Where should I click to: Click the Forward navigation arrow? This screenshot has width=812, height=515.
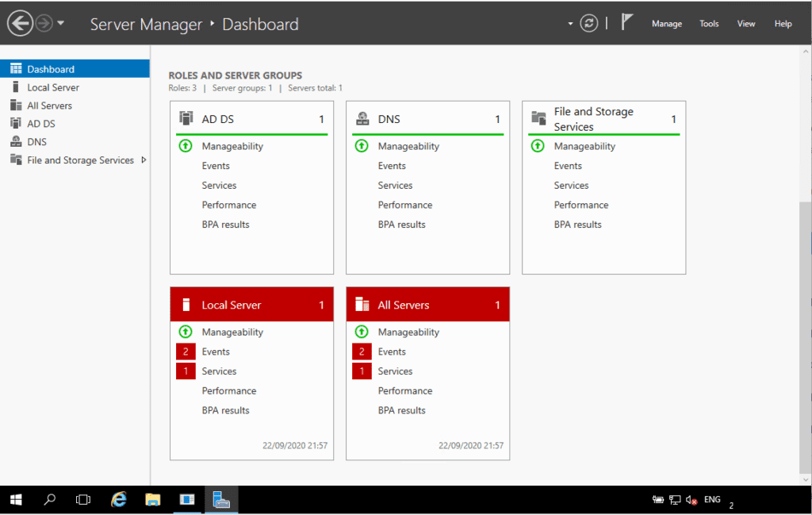[44, 23]
